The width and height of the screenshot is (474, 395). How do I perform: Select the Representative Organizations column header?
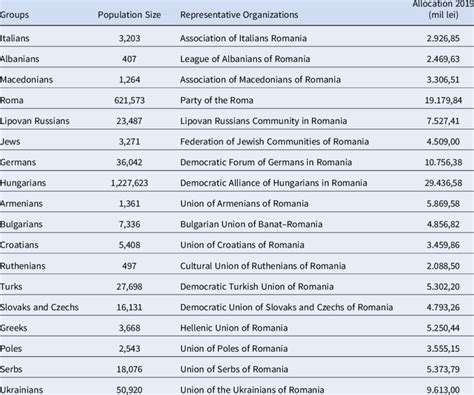pos(239,15)
